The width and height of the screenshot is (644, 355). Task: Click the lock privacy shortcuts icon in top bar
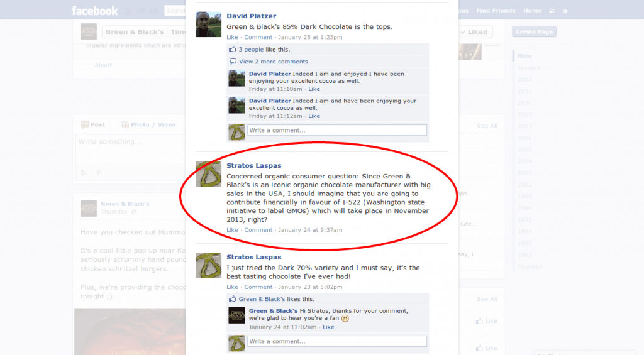coord(552,11)
